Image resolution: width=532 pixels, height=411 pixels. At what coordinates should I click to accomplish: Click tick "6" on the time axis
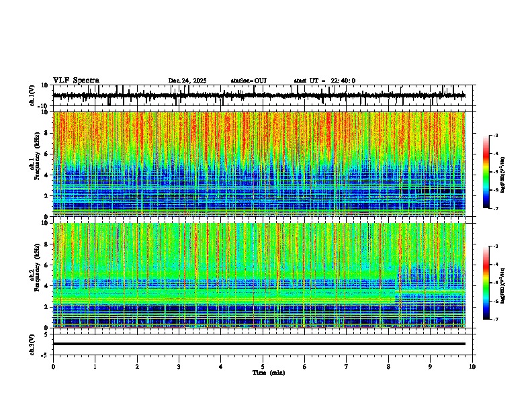tap(305, 367)
